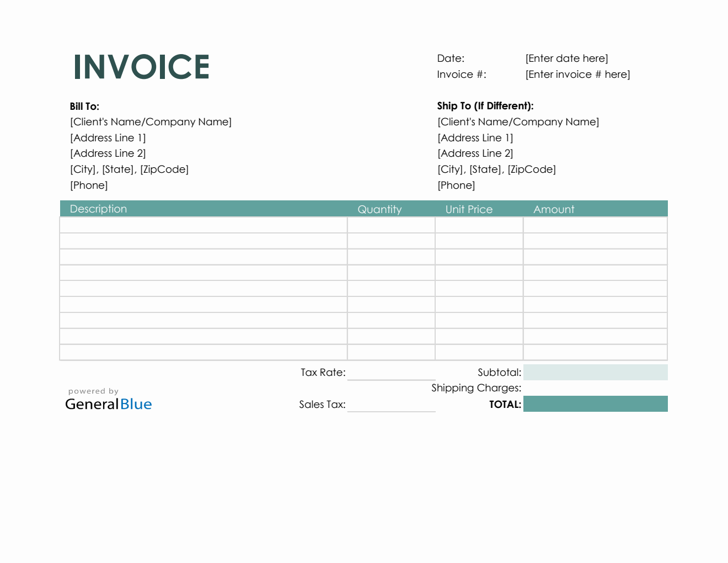Select the [Enter invoice # here] placeholder
The width and height of the screenshot is (728, 563).
pyautogui.click(x=577, y=74)
